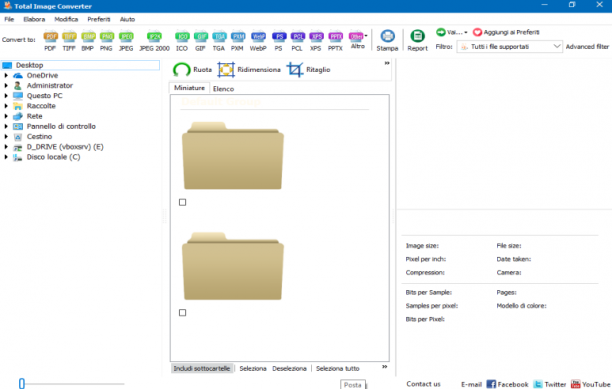Choose PS output format
The image size is (612, 389).
[x=278, y=41]
